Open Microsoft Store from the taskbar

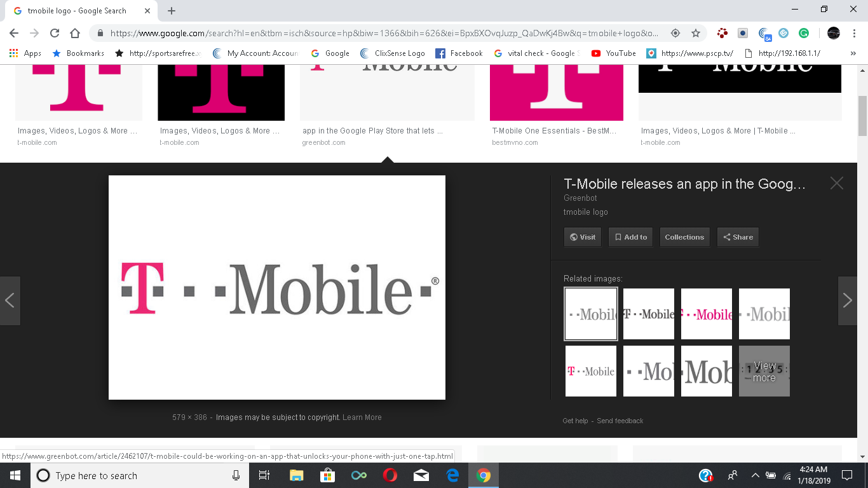(x=328, y=475)
